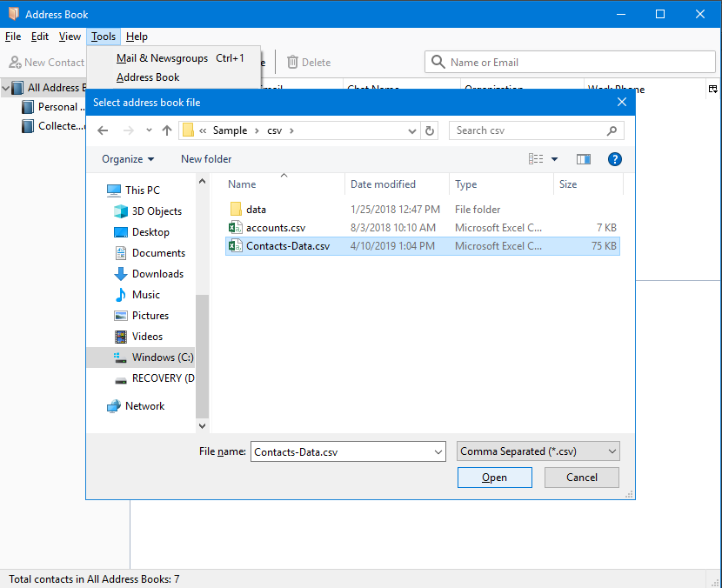
Task: Click the Contacts-Data.csv Excel file icon
Action: pyautogui.click(x=236, y=246)
